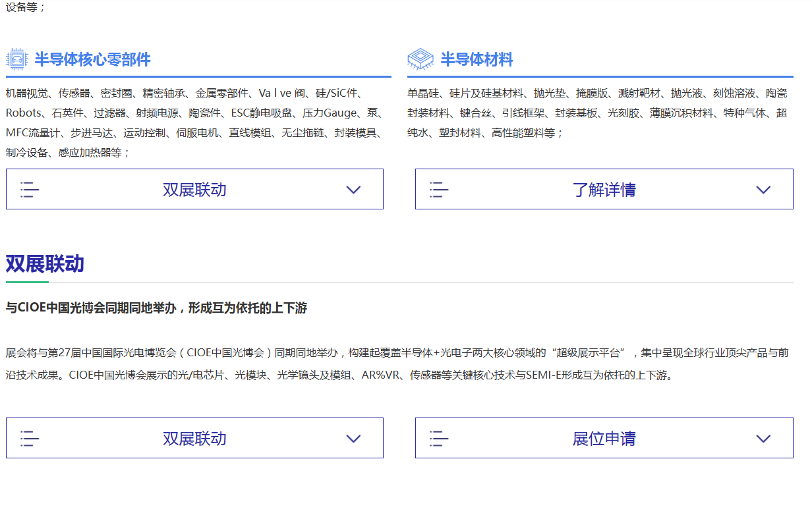Click the large 双展联动 section title
The image size is (812, 513).
pos(45,264)
